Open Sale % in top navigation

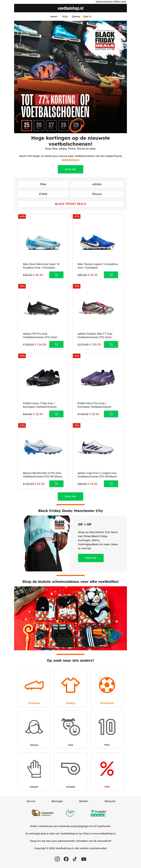tap(87, 17)
